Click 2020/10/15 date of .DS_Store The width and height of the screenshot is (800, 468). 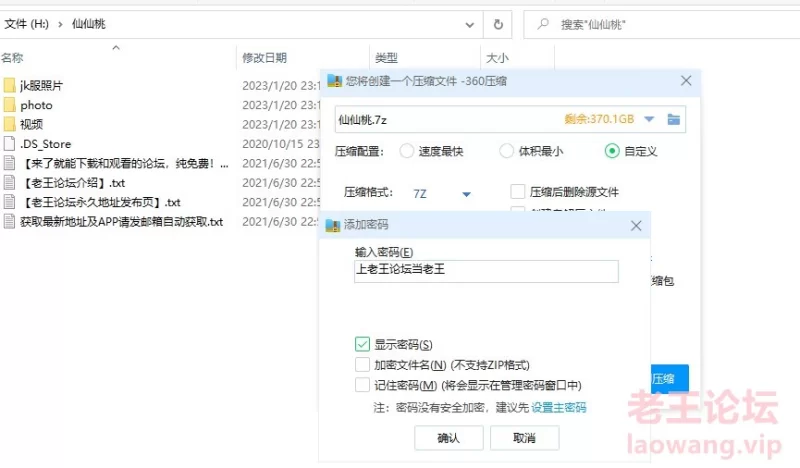point(281,144)
